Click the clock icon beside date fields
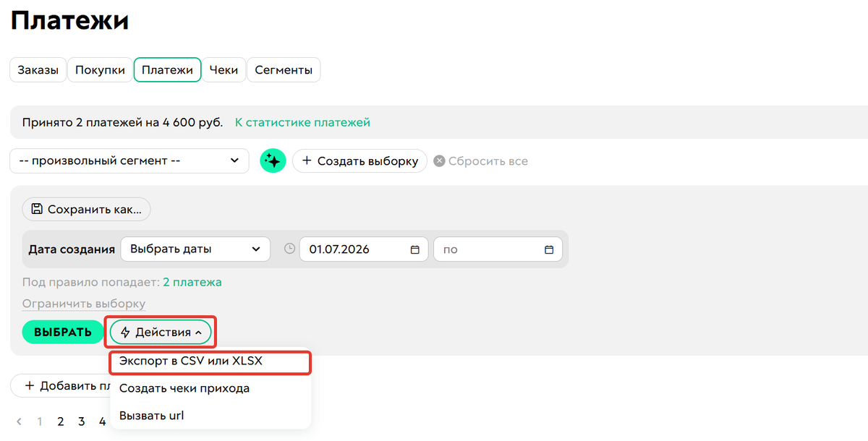Screen dimensions: 868x441 pyautogui.click(x=289, y=249)
